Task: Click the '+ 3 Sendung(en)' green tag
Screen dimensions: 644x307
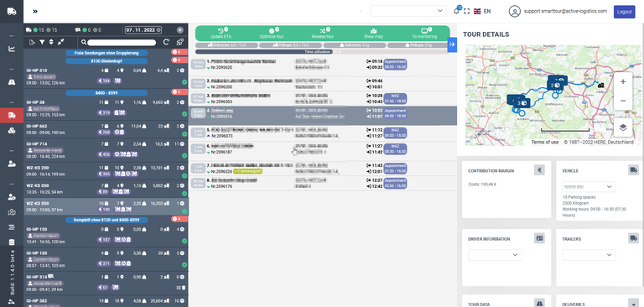Action: [x=247, y=171]
